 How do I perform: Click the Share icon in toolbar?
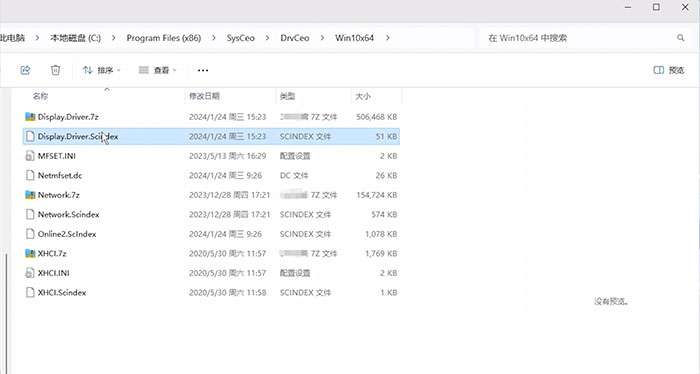[x=25, y=70]
